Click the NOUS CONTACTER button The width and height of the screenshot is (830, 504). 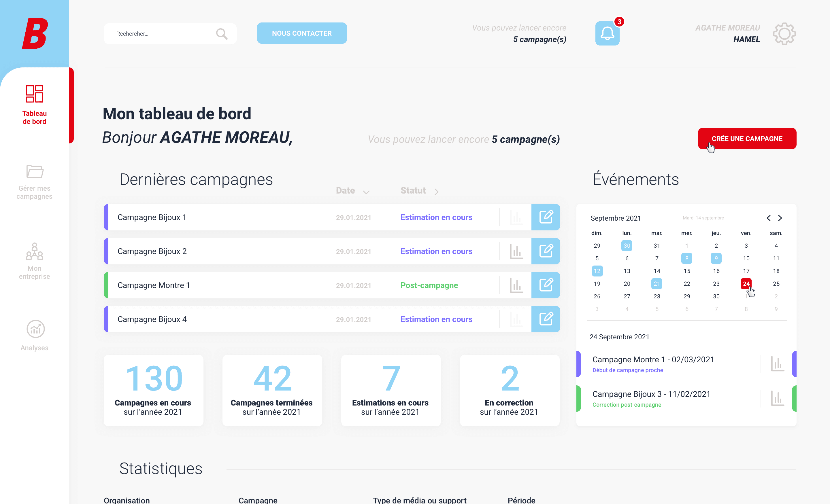301,33
